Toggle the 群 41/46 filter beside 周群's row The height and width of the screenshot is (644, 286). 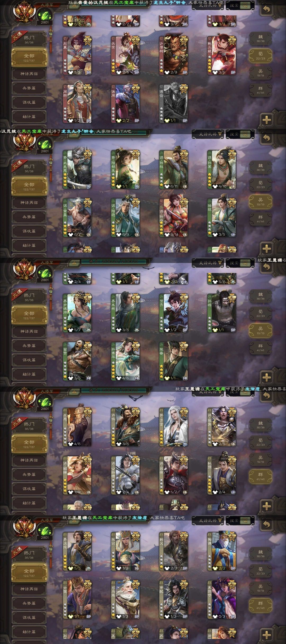pyautogui.click(x=260, y=90)
